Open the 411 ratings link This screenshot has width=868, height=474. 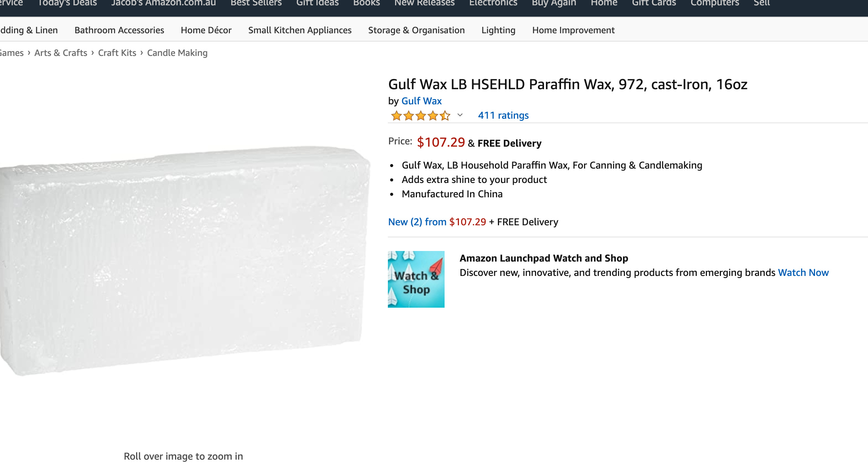[x=503, y=115]
